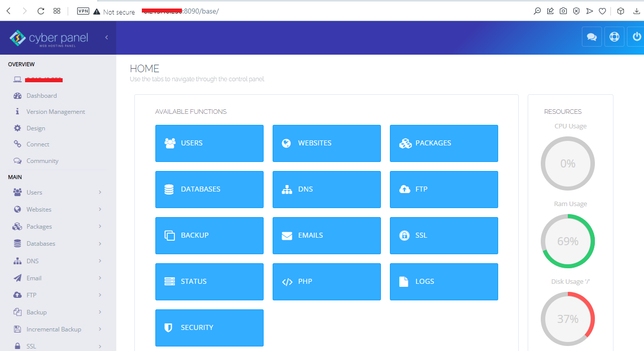Click the SECURITY function tile
Viewport: 644px width, 351px height.
click(209, 328)
